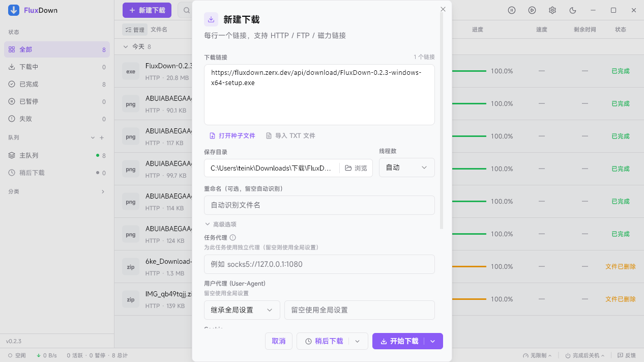Open the 继承全局设置 User-Agent dropdown
Viewport: 644px width, 362px height.
[242, 310]
